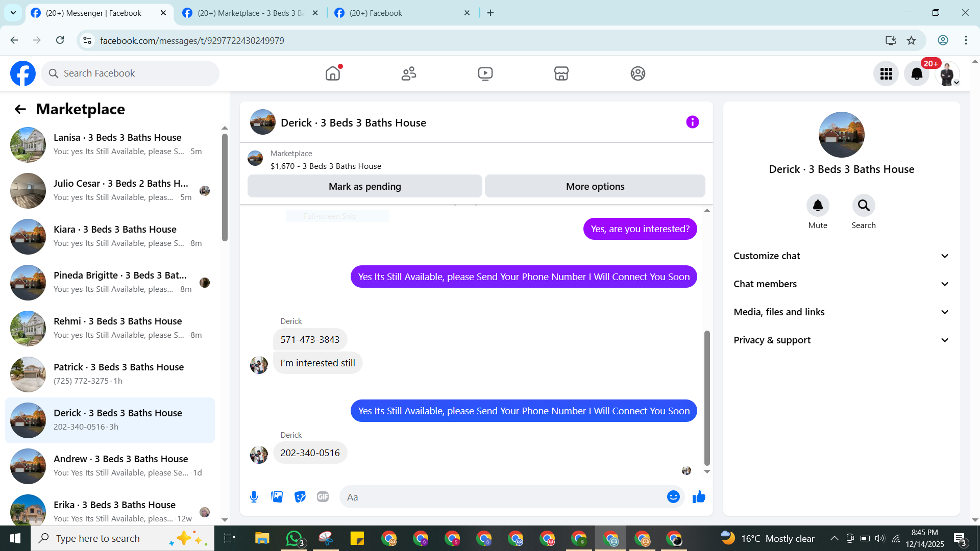Send a thumbs-up like
The height and width of the screenshot is (551, 980).
(x=699, y=496)
